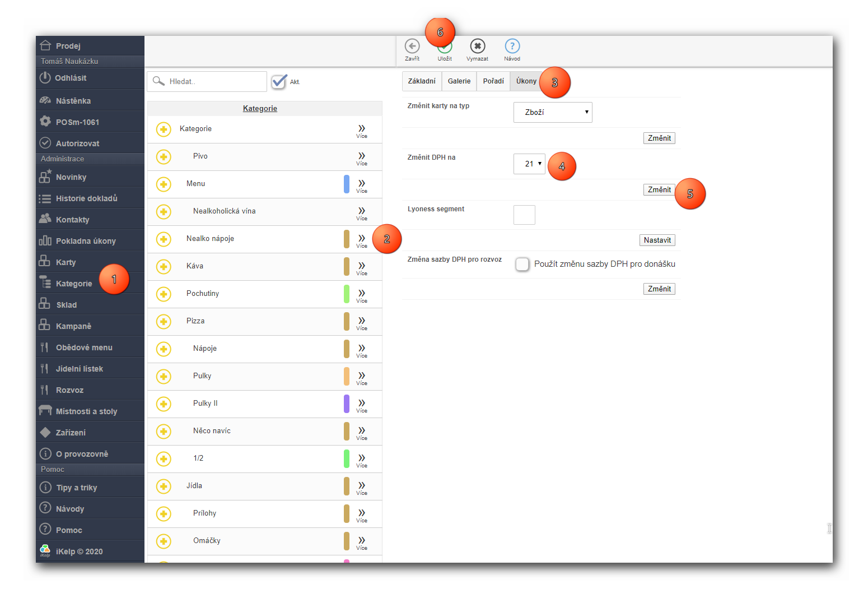Viewport: 868px width, 598px height.
Task: Open Historie dokladů from sidebar
Action: click(86, 198)
